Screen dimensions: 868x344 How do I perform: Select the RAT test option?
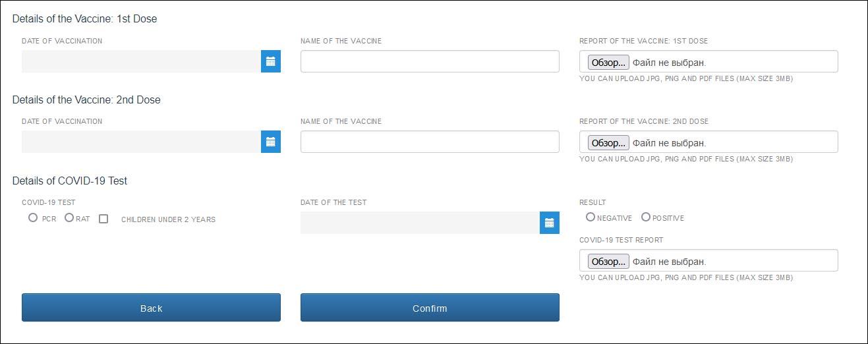click(x=69, y=218)
